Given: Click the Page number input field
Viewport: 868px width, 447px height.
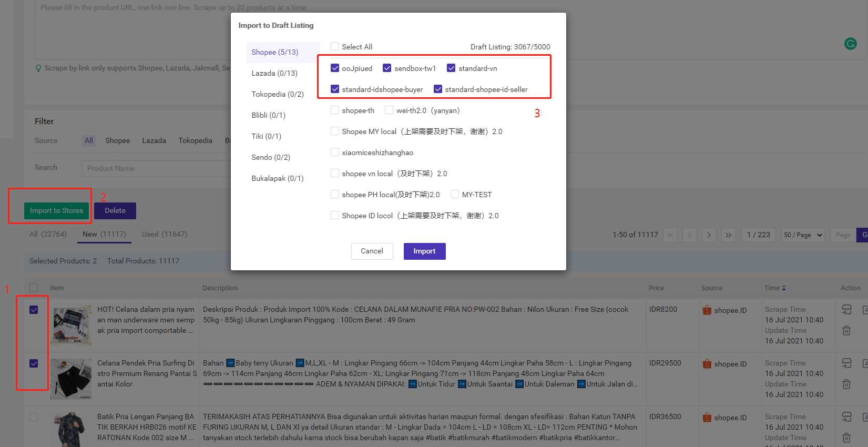Looking at the screenshot, I should click(x=843, y=235).
